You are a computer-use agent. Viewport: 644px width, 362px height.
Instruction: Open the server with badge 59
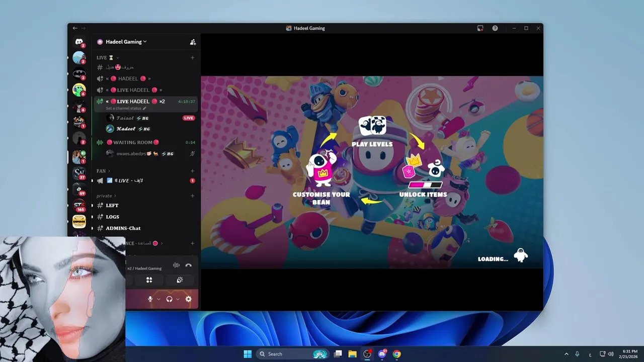pyautogui.click(x=79, y=189)
